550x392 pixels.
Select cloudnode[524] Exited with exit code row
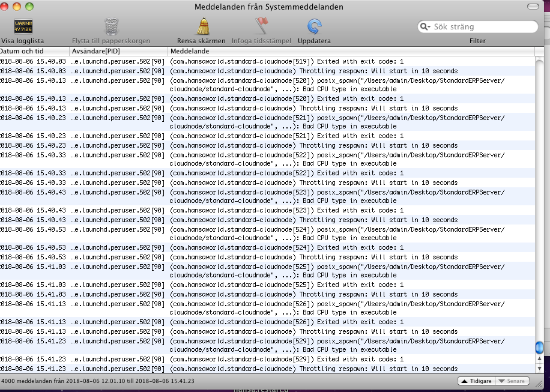tap(267, 247)
